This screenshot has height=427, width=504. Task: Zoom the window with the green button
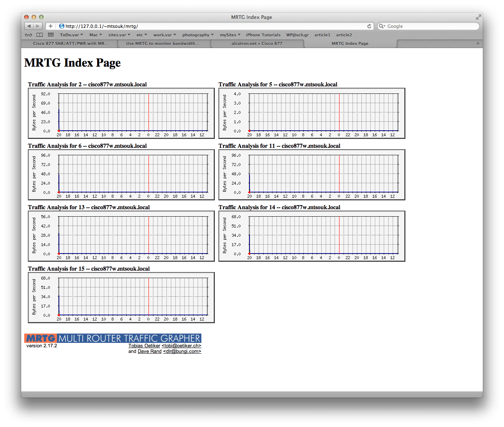(x=41, y=17)
